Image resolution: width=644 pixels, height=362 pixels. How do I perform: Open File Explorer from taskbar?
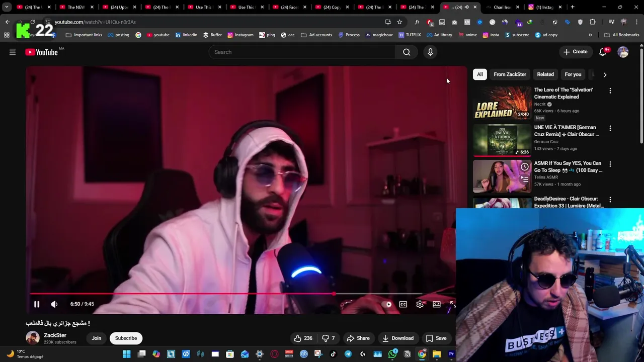(x=437, y=354)
